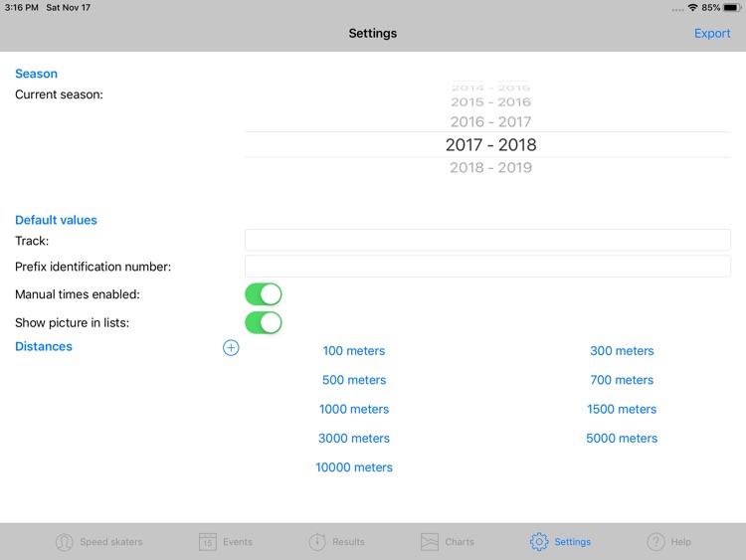Open the 700 meters distance
The width and height of the screenshot is (746, 560).
tap(622, 380)
